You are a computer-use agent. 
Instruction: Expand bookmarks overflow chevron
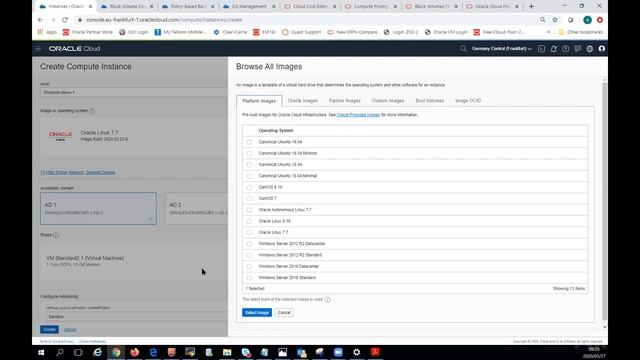pyautogui.click(x=548, y=32)
